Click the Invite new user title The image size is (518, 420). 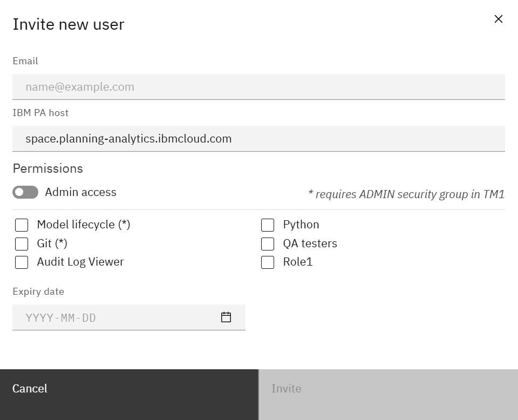(69, 24)
